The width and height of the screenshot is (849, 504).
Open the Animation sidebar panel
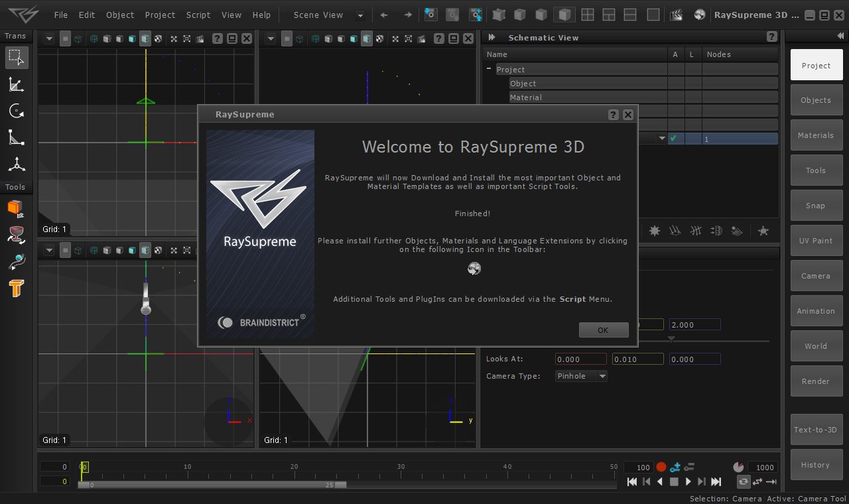[x=816, y=311]
